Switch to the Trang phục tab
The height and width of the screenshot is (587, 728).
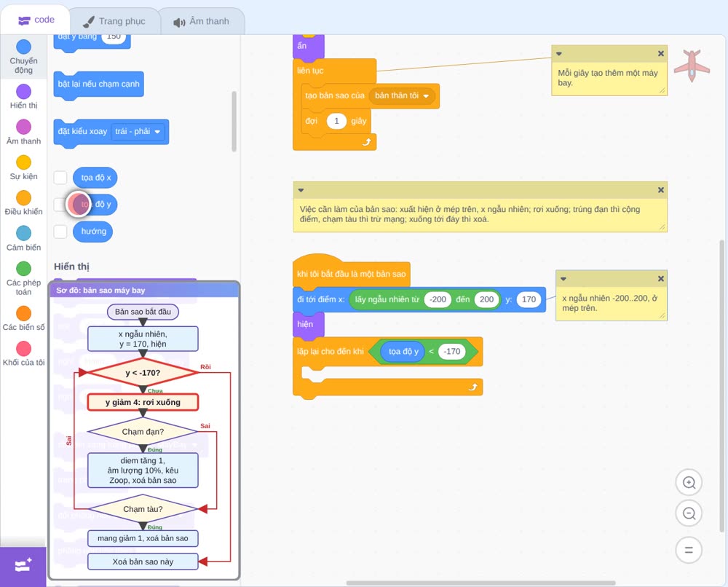coord(115,21)
